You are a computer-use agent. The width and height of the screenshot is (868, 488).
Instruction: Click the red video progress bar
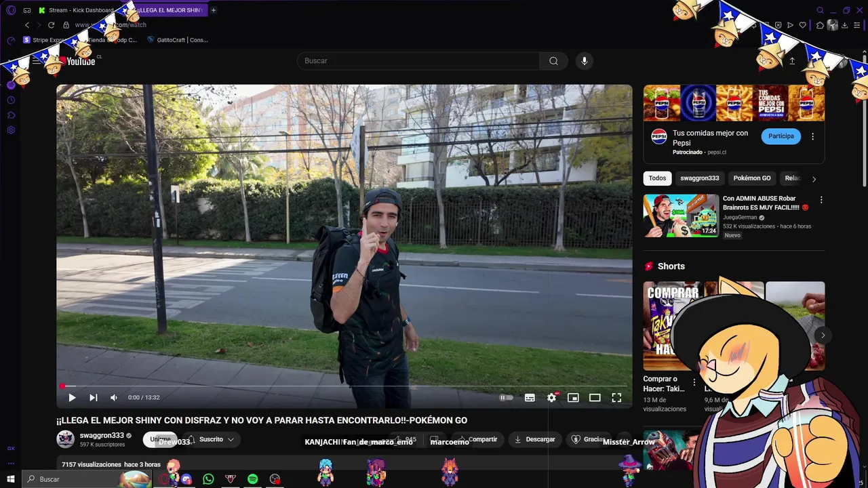point(344,386)
